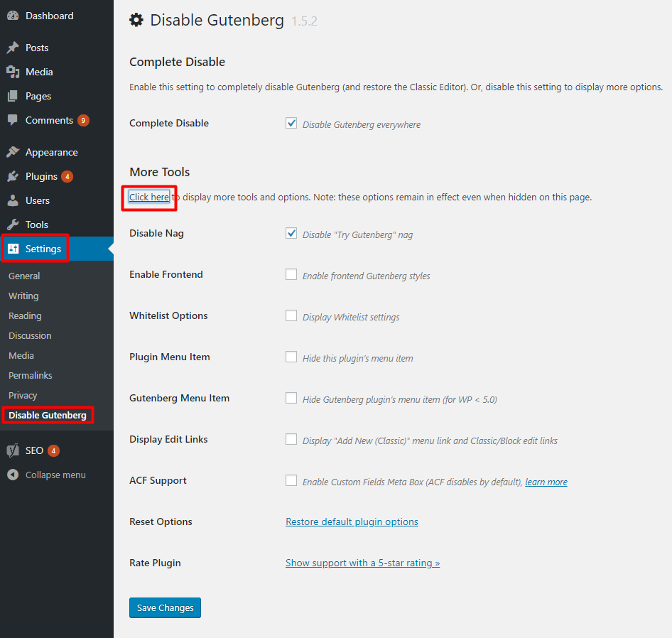
Task: Check Display Whitelist settings option
Action: point(291,315)
